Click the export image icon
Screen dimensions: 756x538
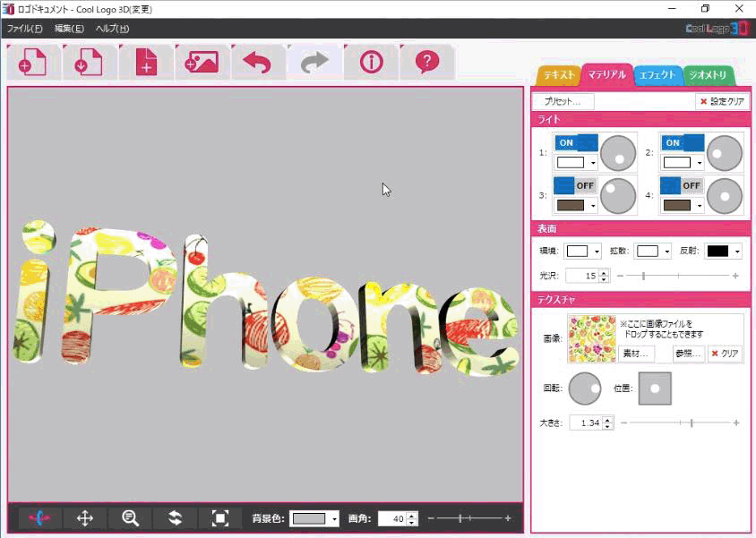[x=202, y=62]
